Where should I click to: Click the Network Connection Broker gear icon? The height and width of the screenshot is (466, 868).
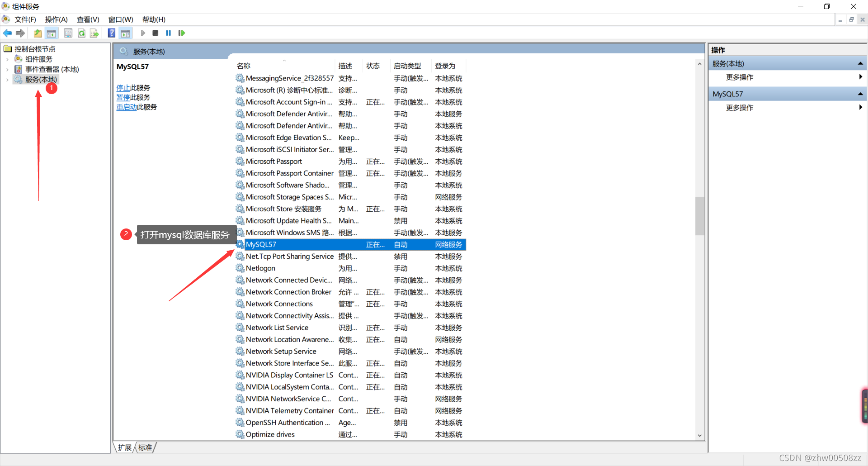[240, 292]
